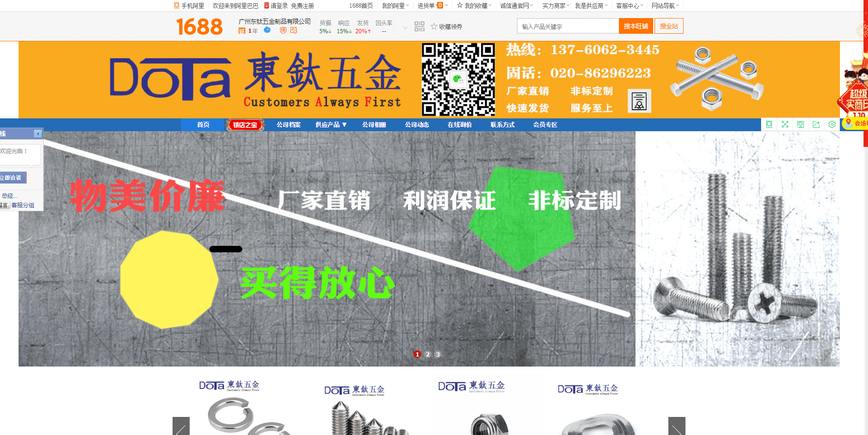Screen dimensions: 868x435
Task: Collapse the chat panel arrow icon
Action: coord(38,134)
